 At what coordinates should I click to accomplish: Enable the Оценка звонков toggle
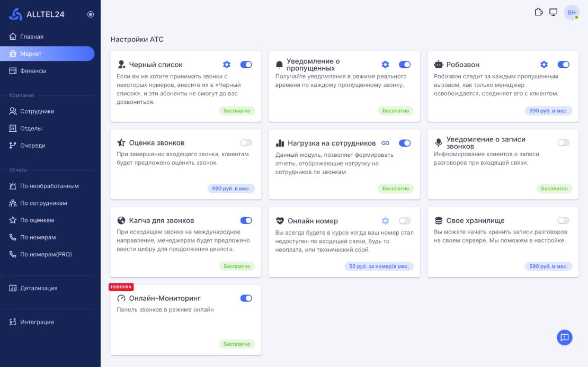(246, 143)
